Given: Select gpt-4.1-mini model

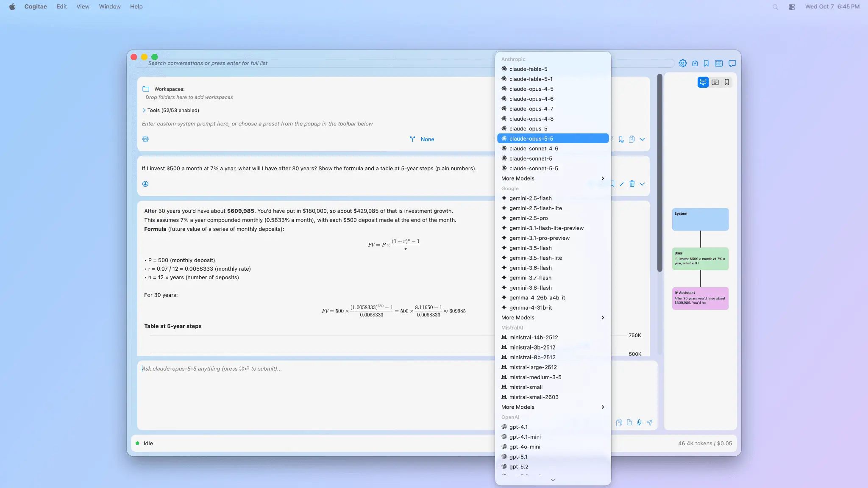Looking at the screenshot, I should tap(553, 437).
